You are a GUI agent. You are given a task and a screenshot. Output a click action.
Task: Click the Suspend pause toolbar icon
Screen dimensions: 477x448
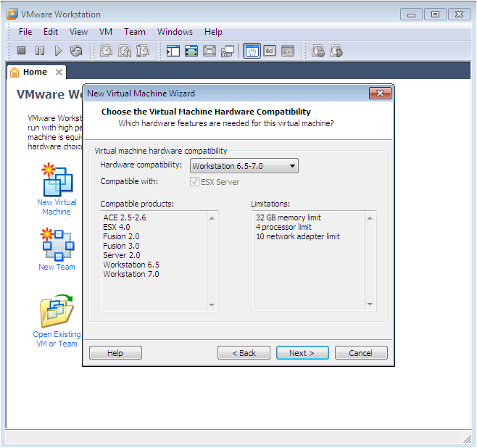(40, 51)
